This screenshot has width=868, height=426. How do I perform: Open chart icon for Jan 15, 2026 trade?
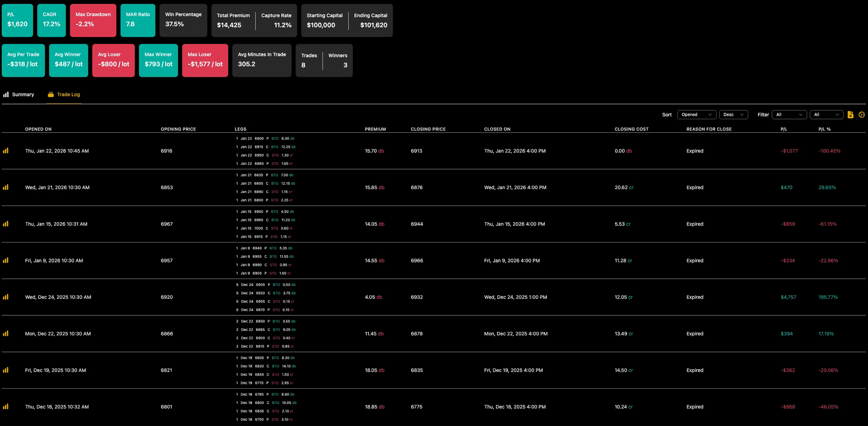coord(6,224)
